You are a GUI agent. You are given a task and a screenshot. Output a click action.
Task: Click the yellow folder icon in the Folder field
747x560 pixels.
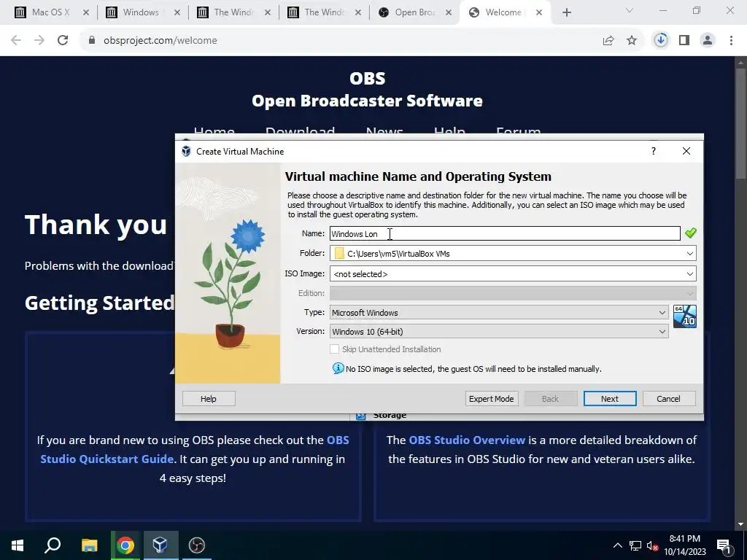(x=339, y=253)
